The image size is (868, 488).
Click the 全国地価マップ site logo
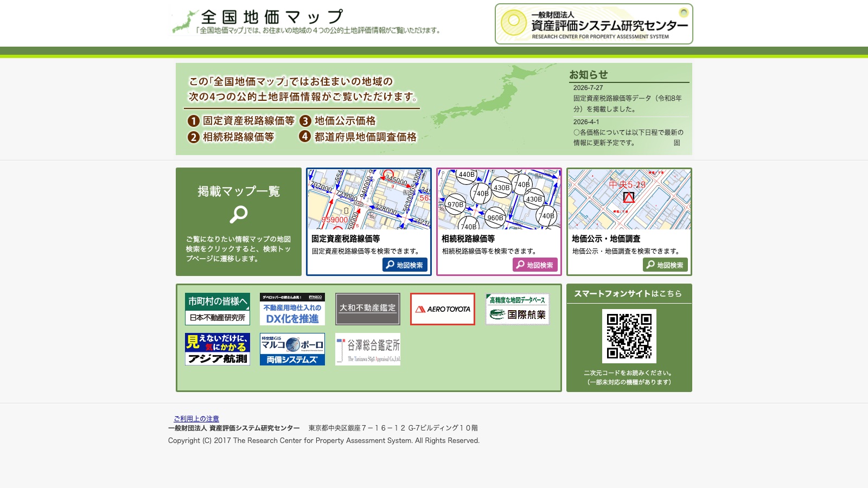(x=305, y=22)
